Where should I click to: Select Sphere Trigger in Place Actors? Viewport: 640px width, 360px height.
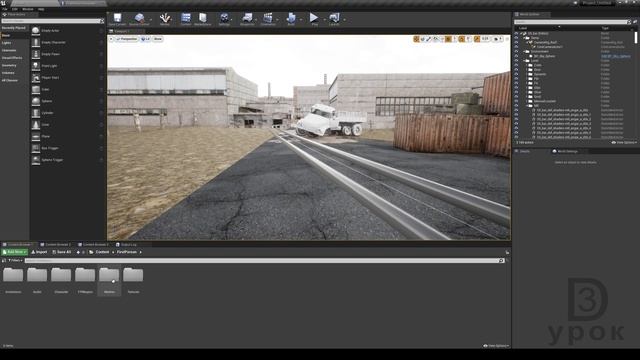(x=67, y=160)
